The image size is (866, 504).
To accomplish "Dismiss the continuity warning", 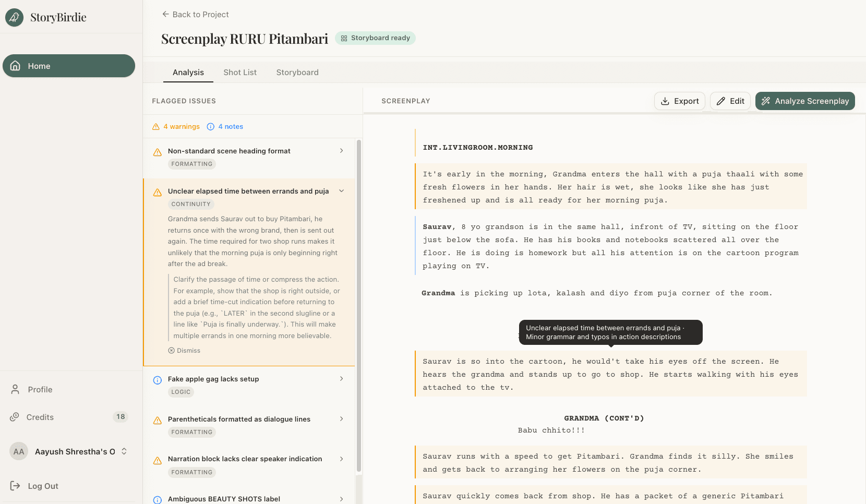I will click(184, 350).
